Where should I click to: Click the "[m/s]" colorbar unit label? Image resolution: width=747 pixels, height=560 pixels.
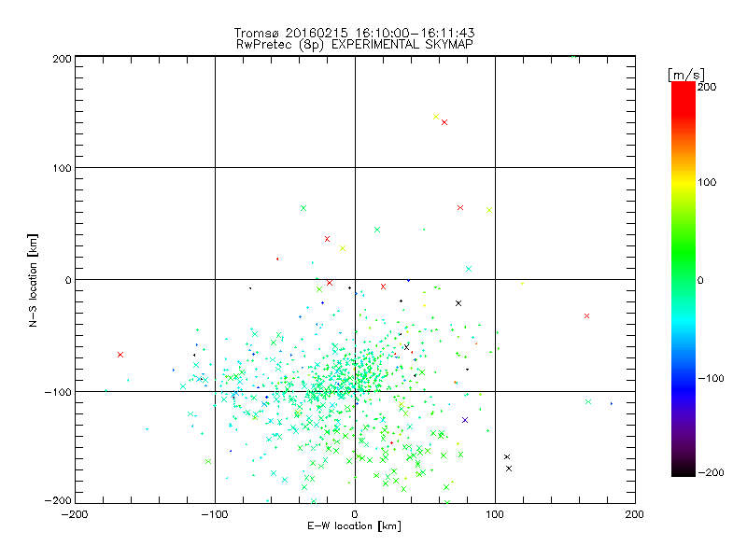(x=686, y=75)
